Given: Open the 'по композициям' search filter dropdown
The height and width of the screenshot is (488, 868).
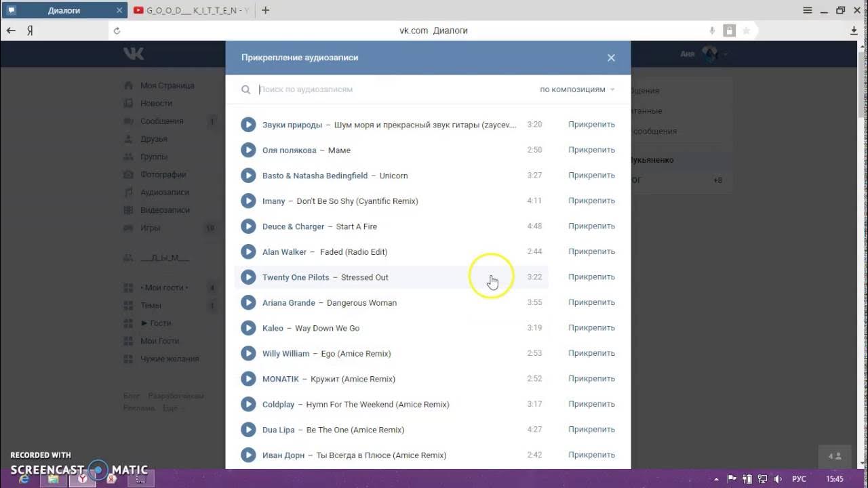Looking at the screenshot, I should (577, 89).
